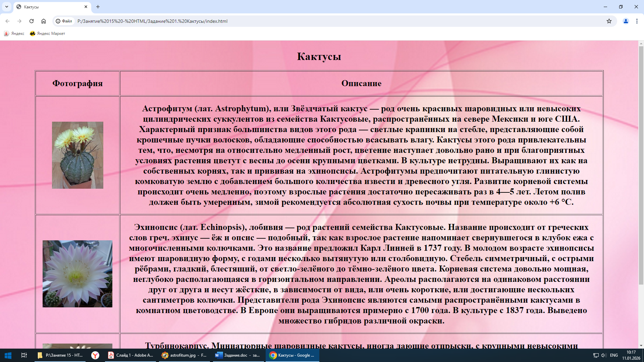644x362 pixels.
Task: Open Windows Start menu
Action: (8, 355)
